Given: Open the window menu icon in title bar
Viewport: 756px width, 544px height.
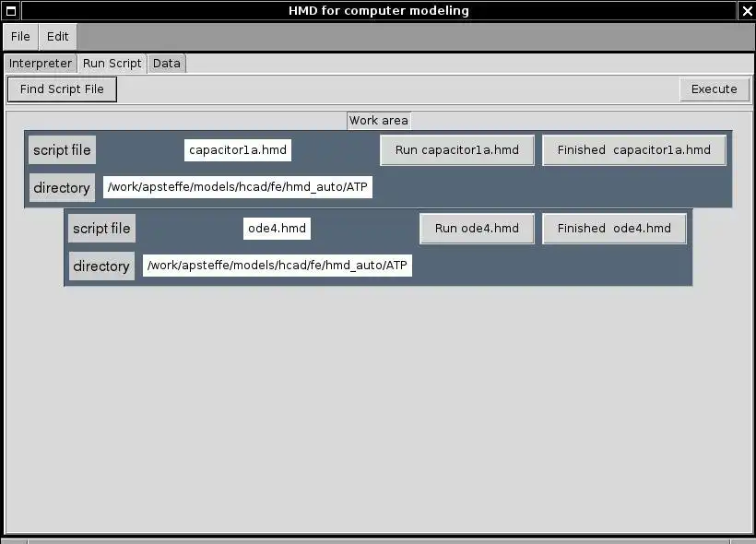Looking at the screenshot, I should pyautogui.click(x=11, y=11).
